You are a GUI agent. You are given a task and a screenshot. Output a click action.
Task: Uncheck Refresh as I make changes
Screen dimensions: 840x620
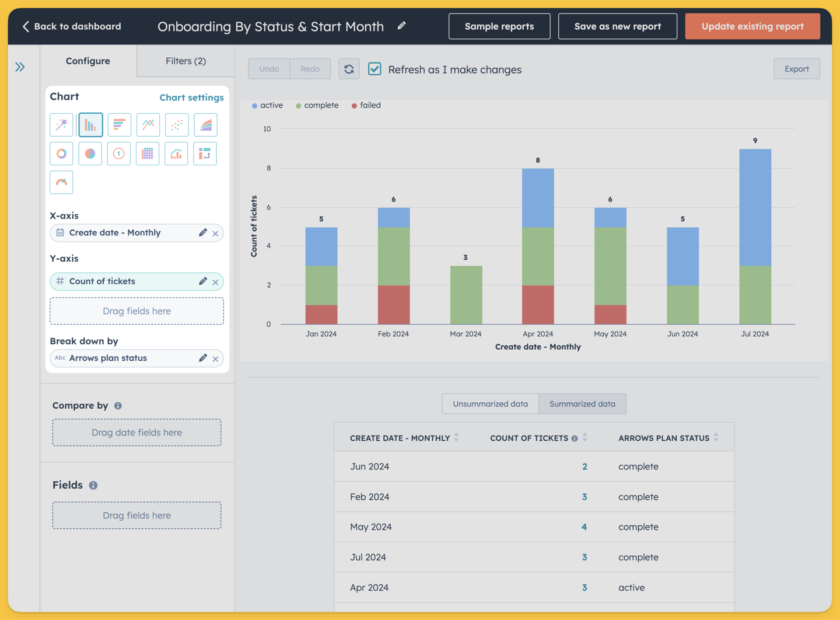(x=374, y=69)
